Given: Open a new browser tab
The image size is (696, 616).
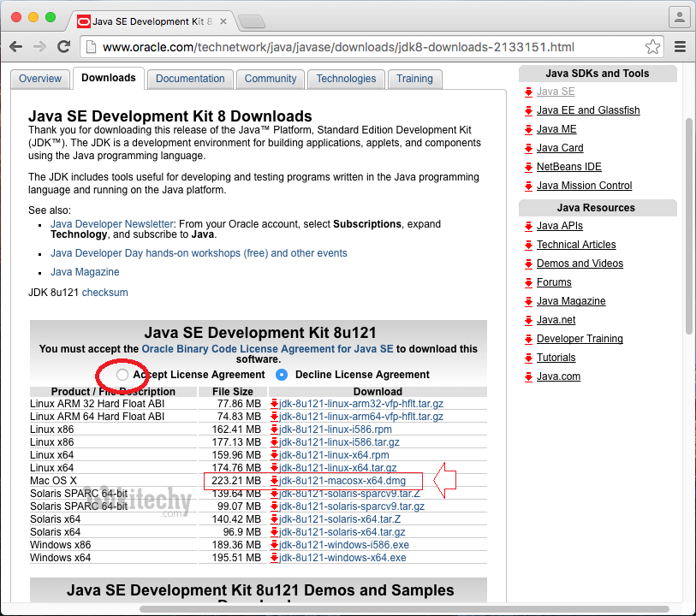Looking at the screenshot, I should tap(250, 21).
